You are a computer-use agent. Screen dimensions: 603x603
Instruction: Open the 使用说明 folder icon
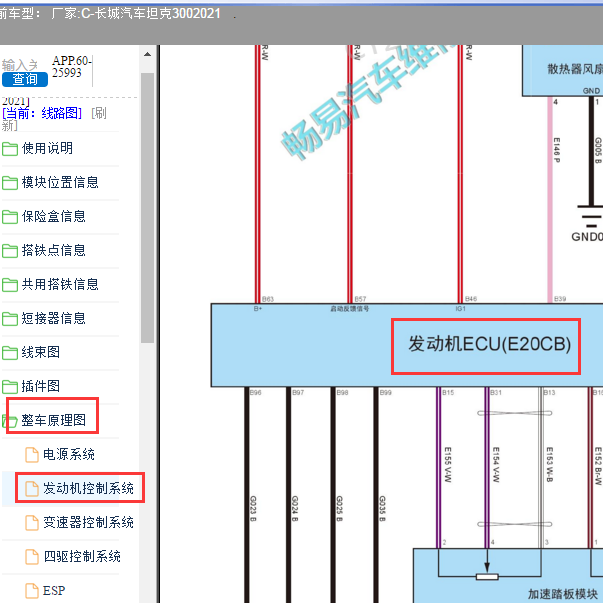[x=10, y=149]
